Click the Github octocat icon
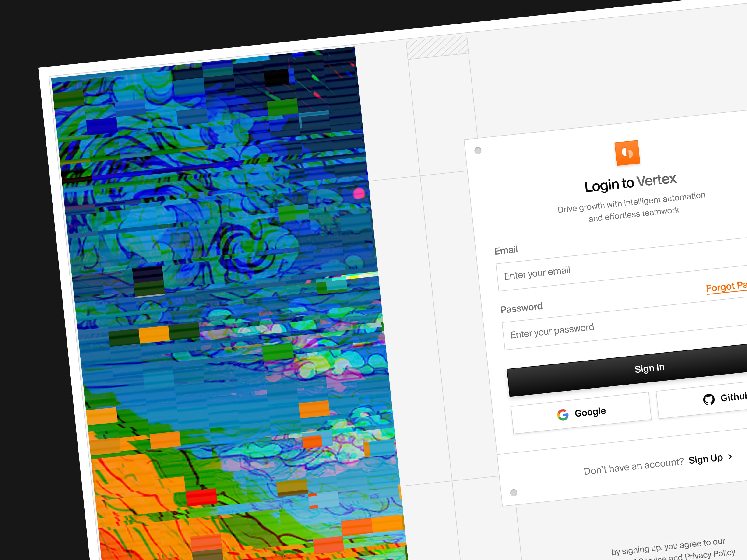 coord(709,399)
